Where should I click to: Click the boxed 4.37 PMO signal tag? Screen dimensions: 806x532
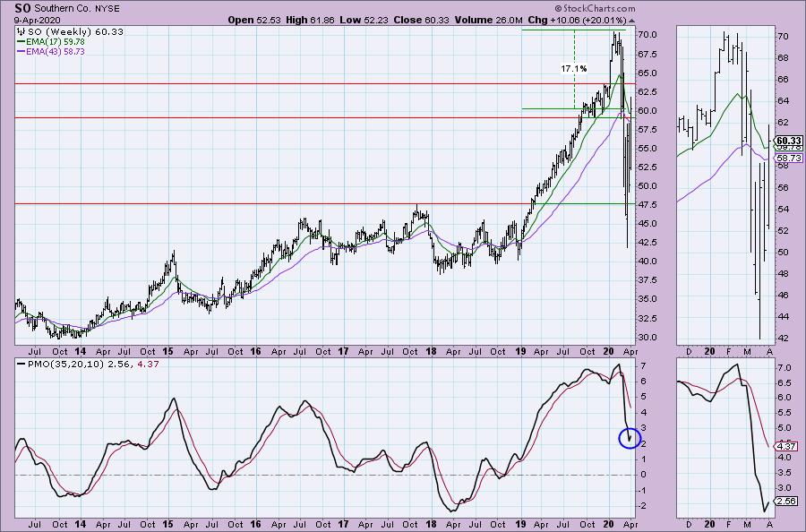787,446
